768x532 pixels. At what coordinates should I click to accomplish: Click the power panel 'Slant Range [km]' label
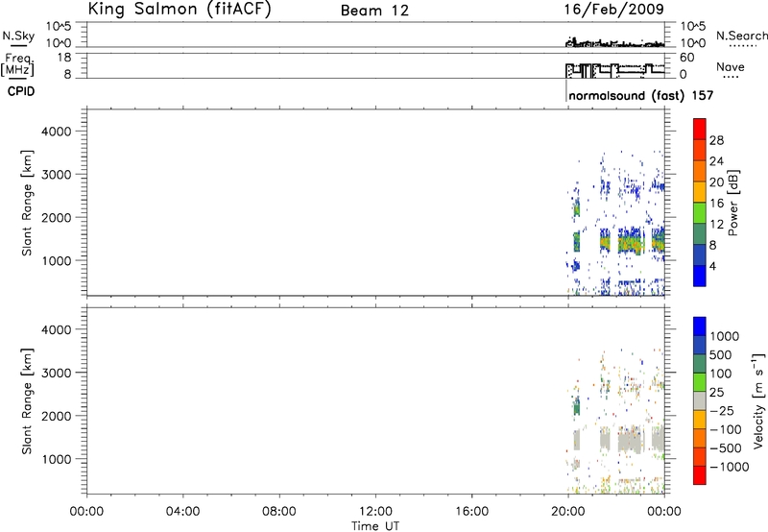(x=27, y=203)
